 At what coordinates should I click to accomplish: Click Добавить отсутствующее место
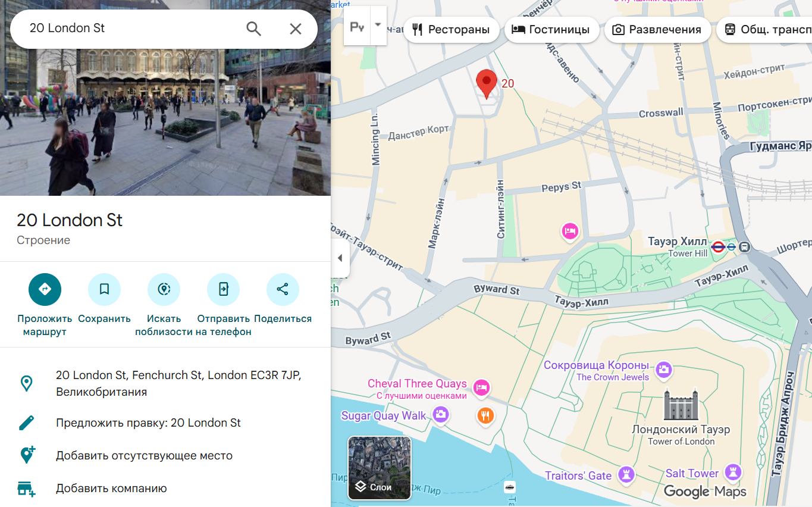(165, 456)
